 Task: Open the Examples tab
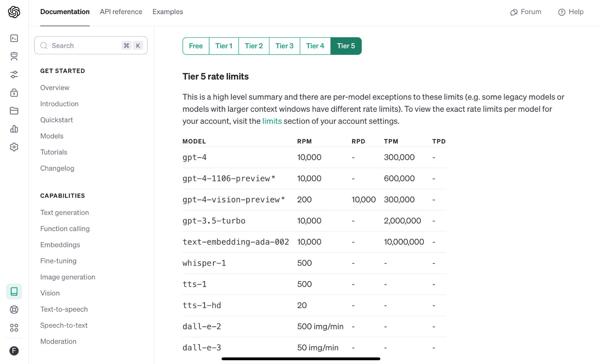(168, 12)
